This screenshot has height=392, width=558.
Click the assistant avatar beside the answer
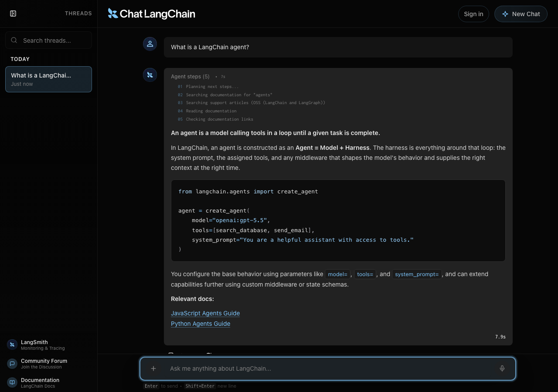(150, 75)
